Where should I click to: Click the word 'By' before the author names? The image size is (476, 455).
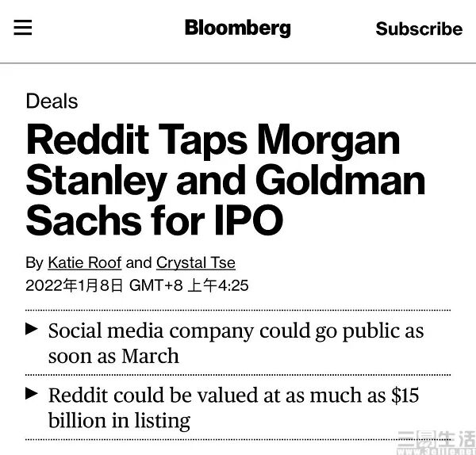34,263
